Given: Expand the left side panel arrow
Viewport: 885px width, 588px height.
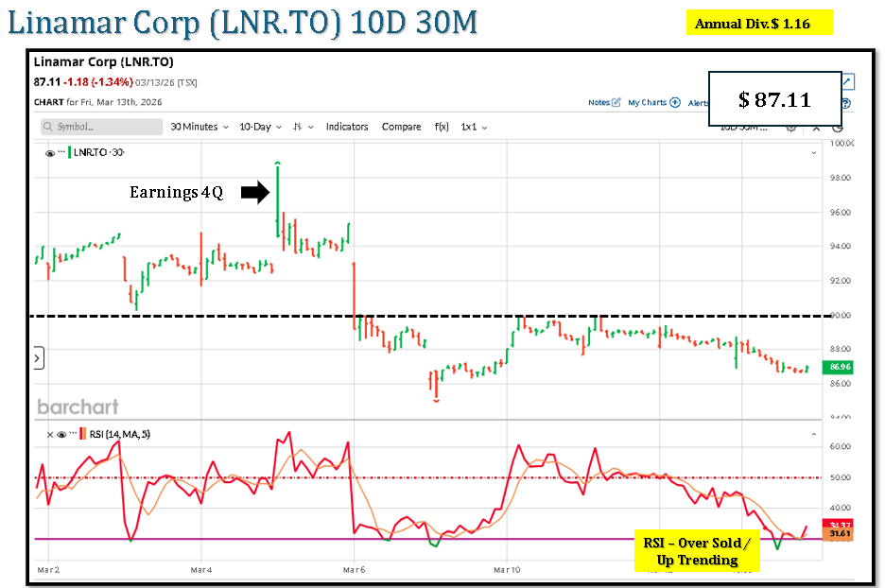Looking at the screenshot, I should pyautogui.click(x=38, y=358).
